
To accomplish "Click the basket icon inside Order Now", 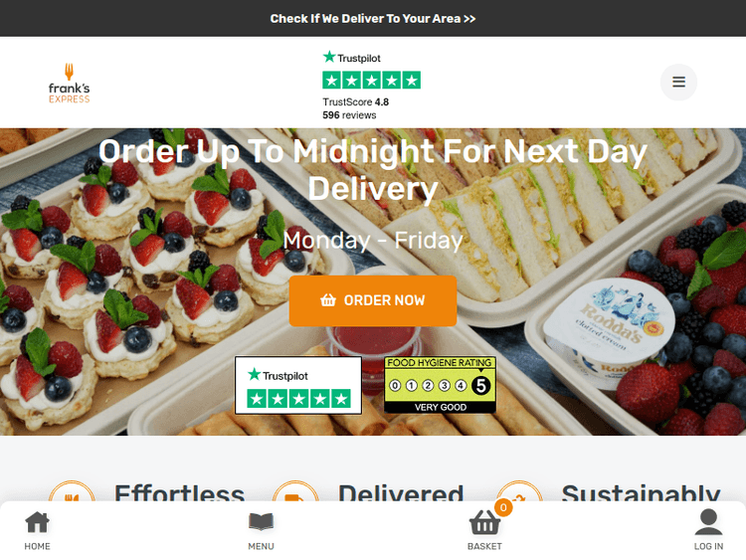I will click(328, 300).
